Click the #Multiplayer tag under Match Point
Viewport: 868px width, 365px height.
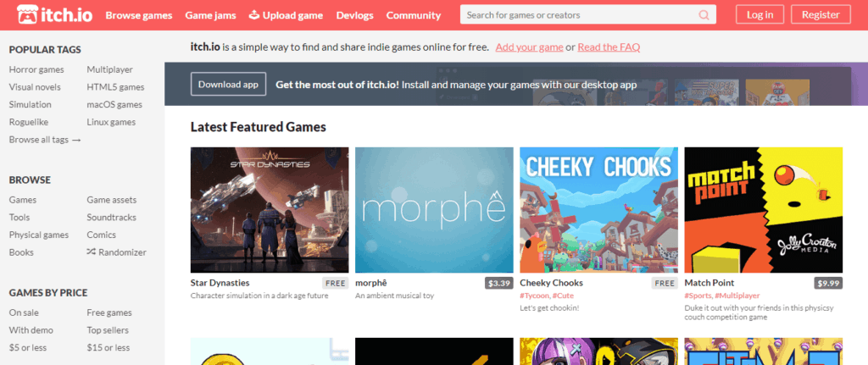pos(737,296)
